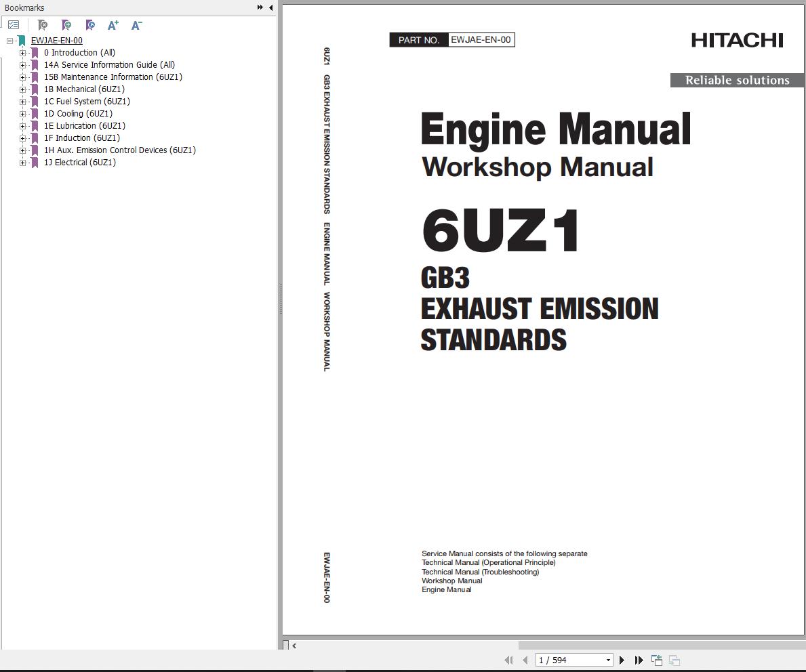Click the bookmark icon beside 1B Mechanical
The image size is (806, 672).
point(35,89)
